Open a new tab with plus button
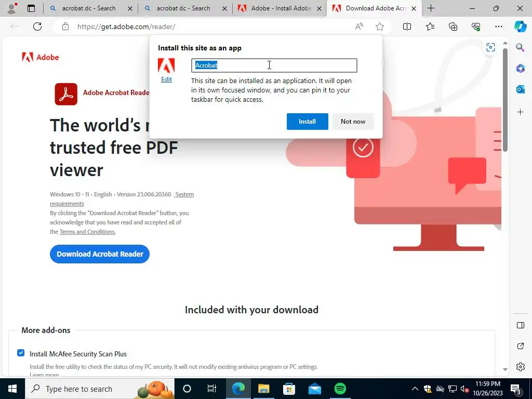Image resolution: width=532 pixels, height=399 pixels. (431, 8)
